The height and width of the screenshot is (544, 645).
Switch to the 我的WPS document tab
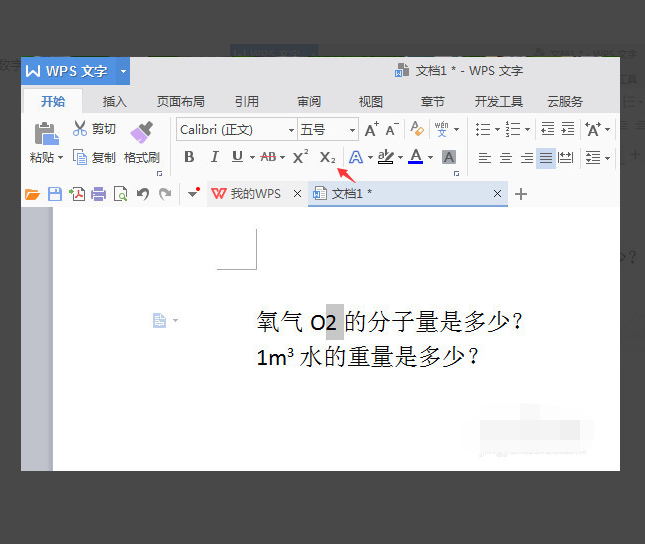255,193
